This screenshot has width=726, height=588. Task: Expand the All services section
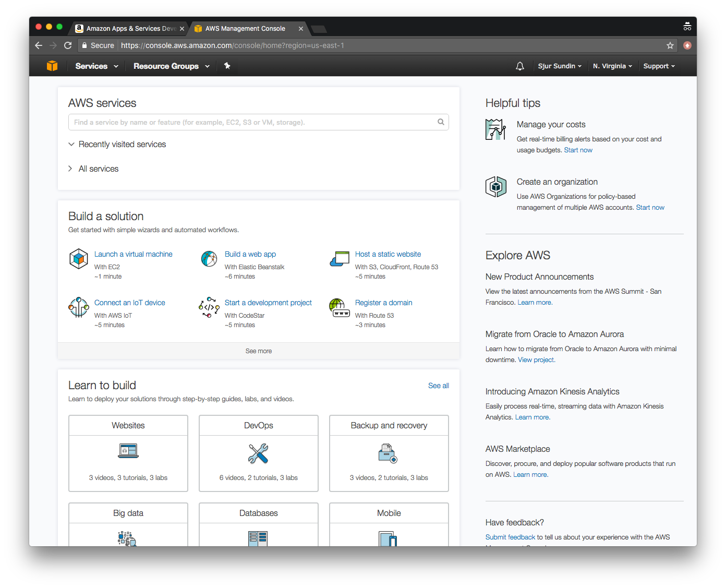[93, 169]
